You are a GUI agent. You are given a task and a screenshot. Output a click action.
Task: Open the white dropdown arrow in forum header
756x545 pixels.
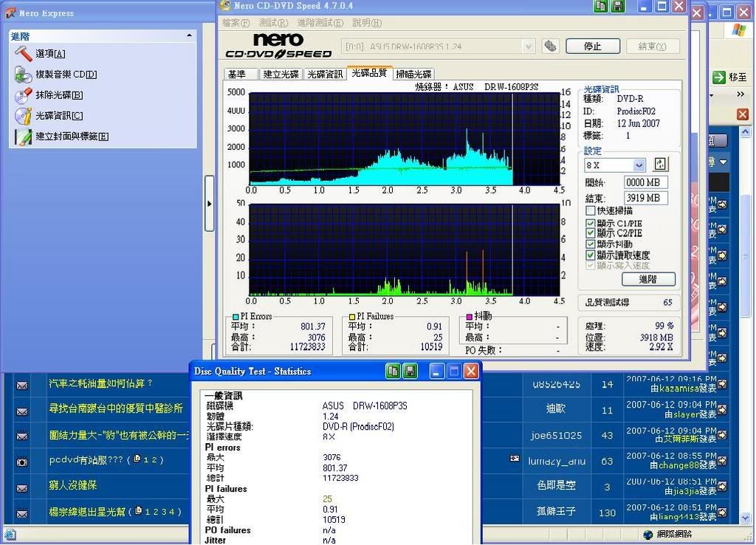coord(724,162)
